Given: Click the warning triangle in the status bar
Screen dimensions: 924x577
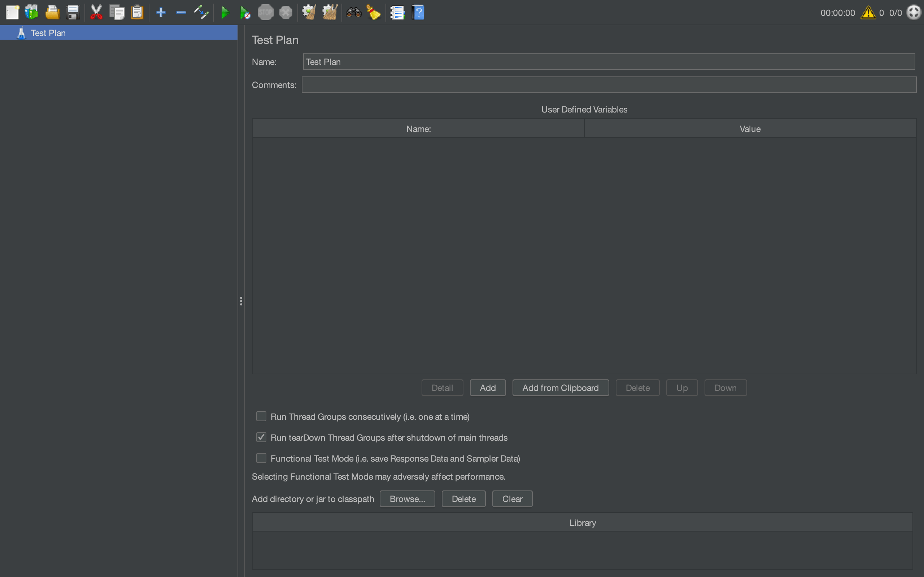Looking at the screenshot, I should pos(868,12).
